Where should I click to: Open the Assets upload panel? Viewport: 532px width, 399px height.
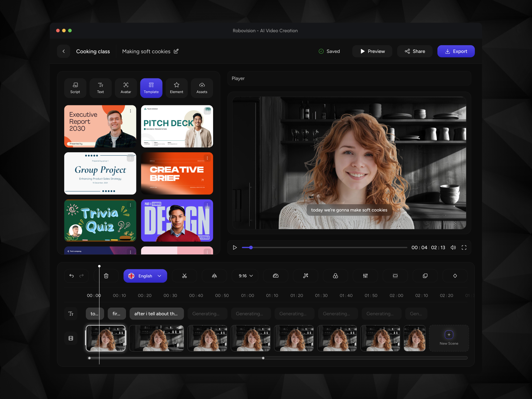point(202,88)
